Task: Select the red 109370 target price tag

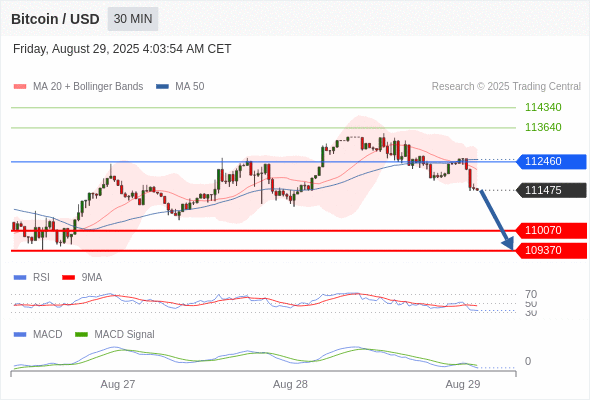Action: click(x=551, y=250)
